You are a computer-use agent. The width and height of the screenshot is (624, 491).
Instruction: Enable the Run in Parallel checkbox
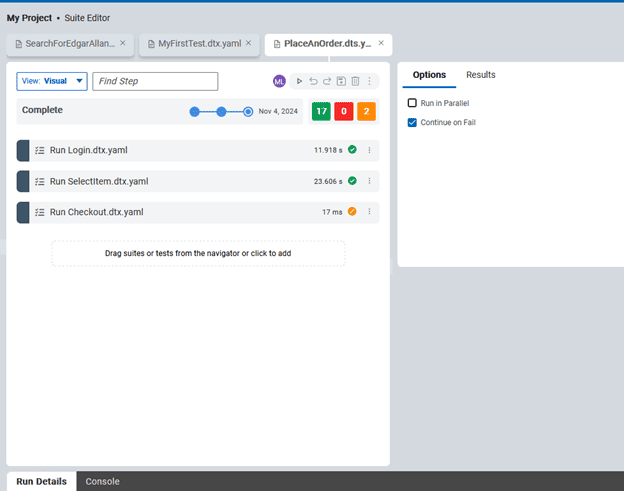click(412, 103)
